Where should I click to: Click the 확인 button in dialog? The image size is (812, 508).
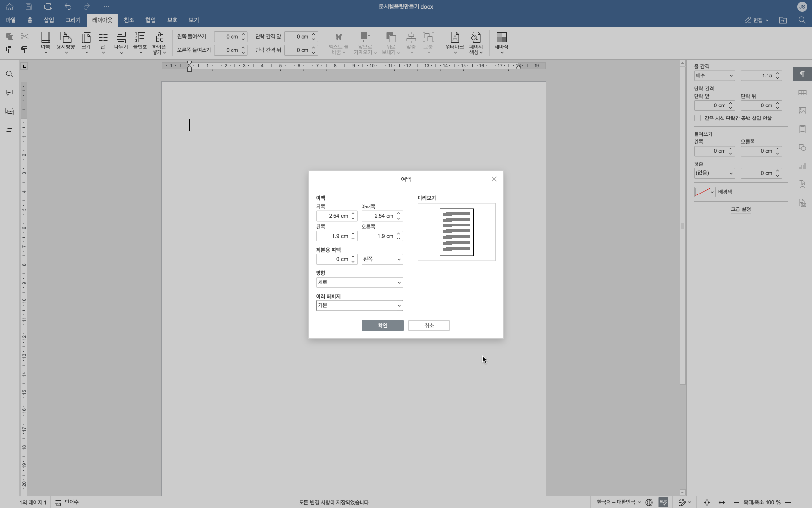pos(382,326)
